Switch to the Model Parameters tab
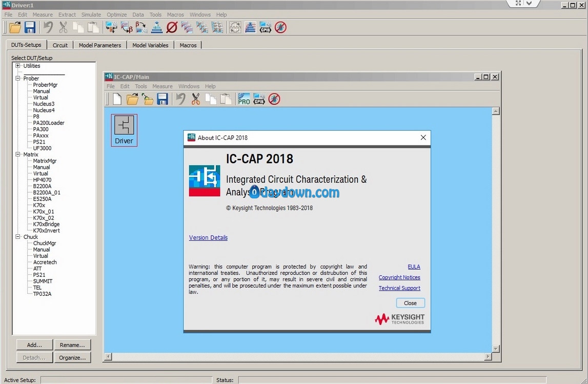Screen dimensions: 588x384 [100, 45]
